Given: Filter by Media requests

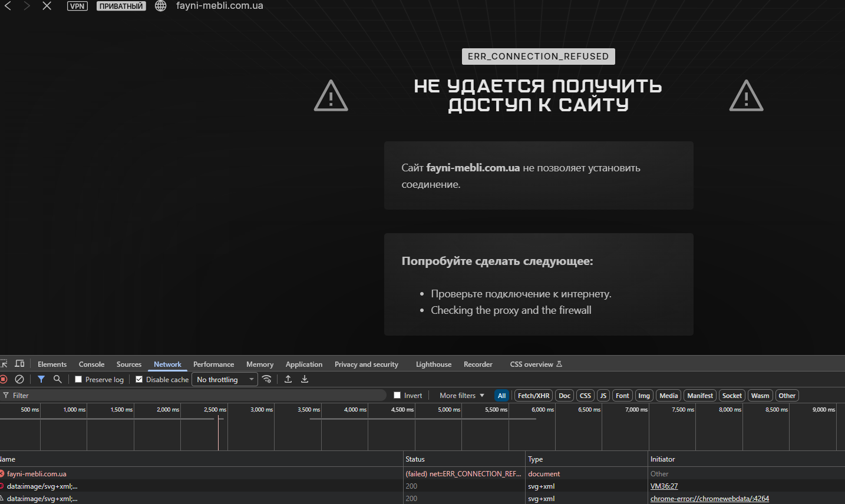Looking at the screenshot, I should point(668,396).
